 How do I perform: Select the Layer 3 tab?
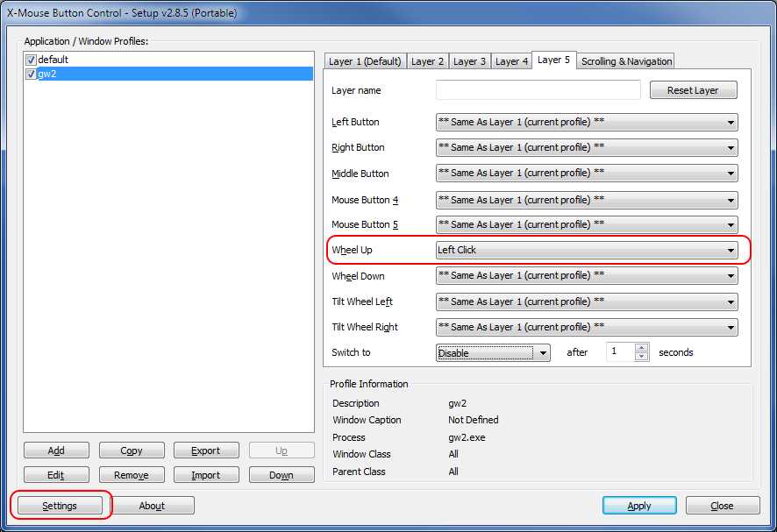coord(469,61)
